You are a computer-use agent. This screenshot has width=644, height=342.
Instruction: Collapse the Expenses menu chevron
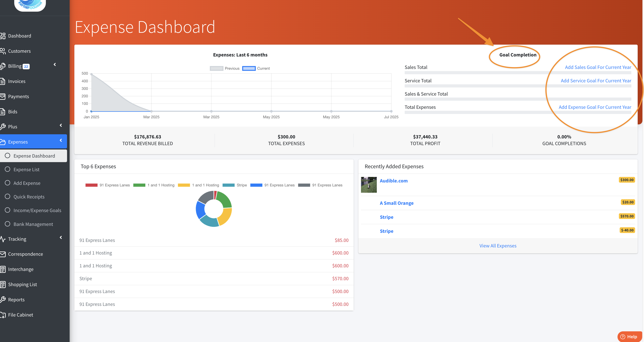(x=61, y=141)
